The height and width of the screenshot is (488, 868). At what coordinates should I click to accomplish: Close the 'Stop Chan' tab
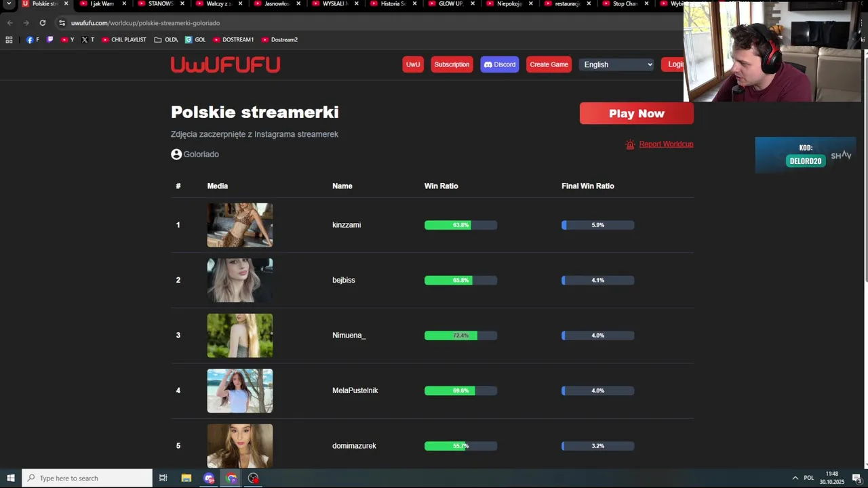click(x=646, y=4)
